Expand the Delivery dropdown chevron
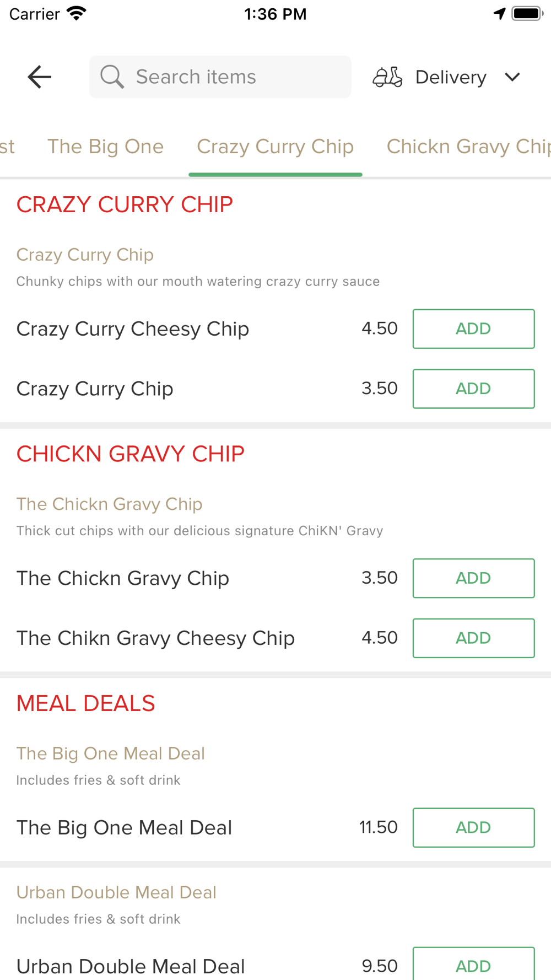Screen dimensions: 551x980 pyautogui.click(x=512, y=77)
